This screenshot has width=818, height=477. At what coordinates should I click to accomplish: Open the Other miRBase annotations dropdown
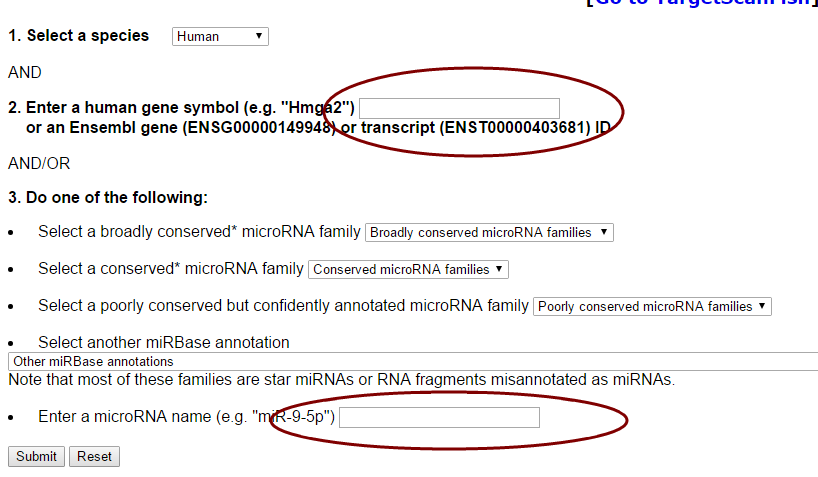tap(412, 361)
